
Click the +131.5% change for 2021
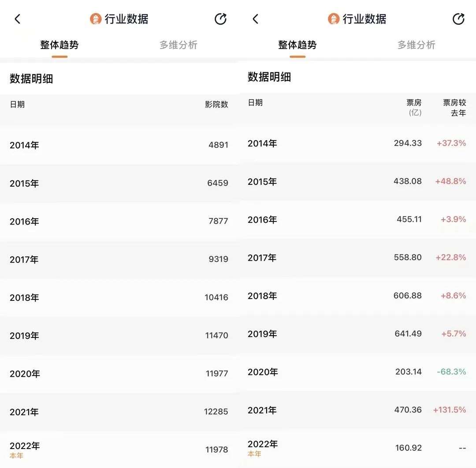pyautogui.click(x=450, y=410)
